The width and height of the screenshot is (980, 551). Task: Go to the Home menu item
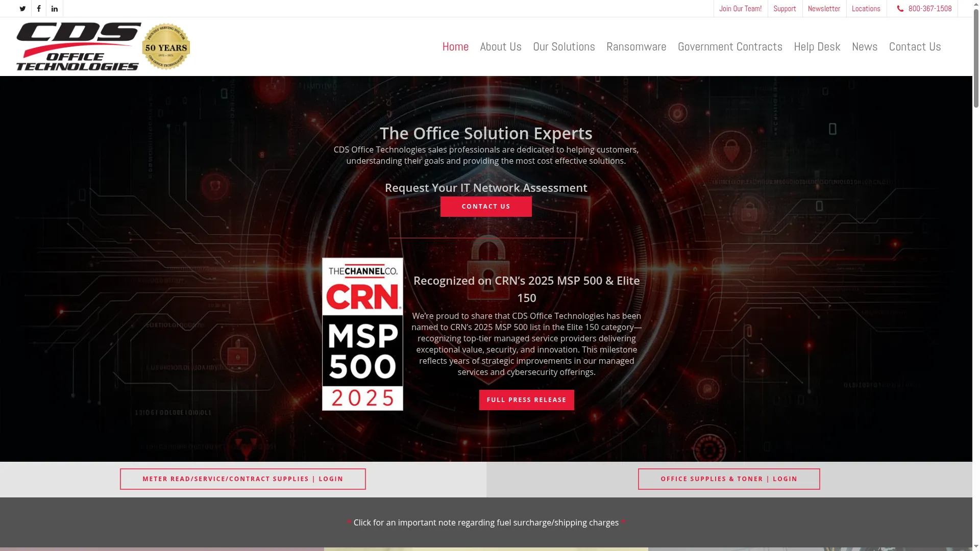pyautogui.click(x=455, y=46)
